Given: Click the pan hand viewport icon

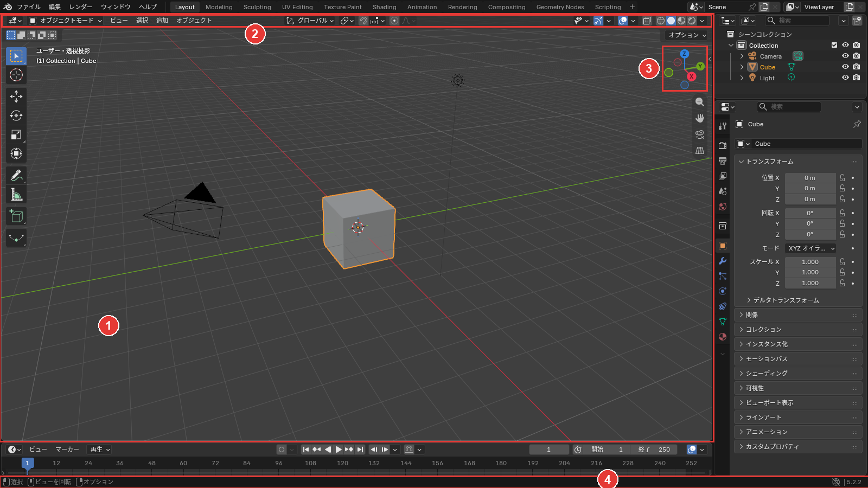Looking at the screenshot, I should point(700,118).
